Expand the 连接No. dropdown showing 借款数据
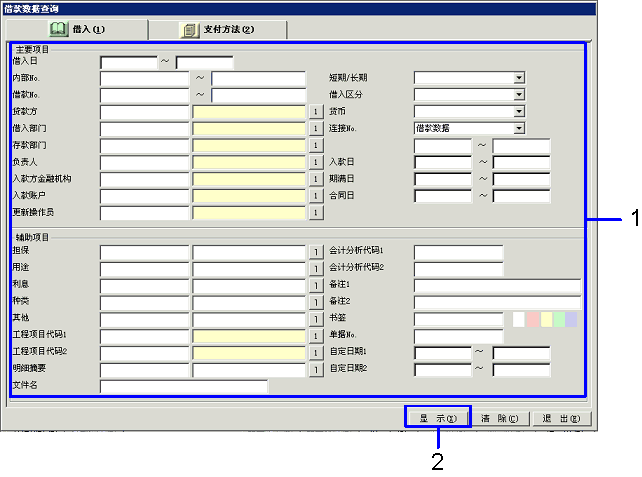 (519, 128)
